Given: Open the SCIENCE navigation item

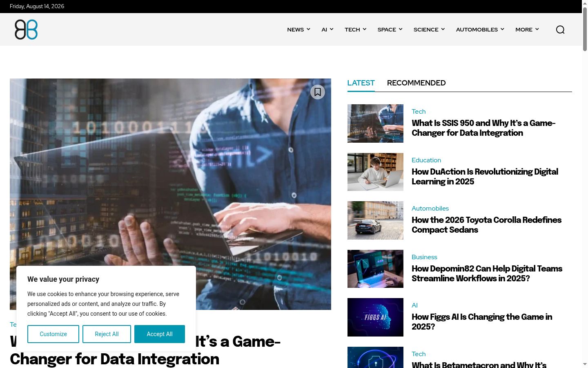Looking at the screenshot, I should (x=426, y=29).
